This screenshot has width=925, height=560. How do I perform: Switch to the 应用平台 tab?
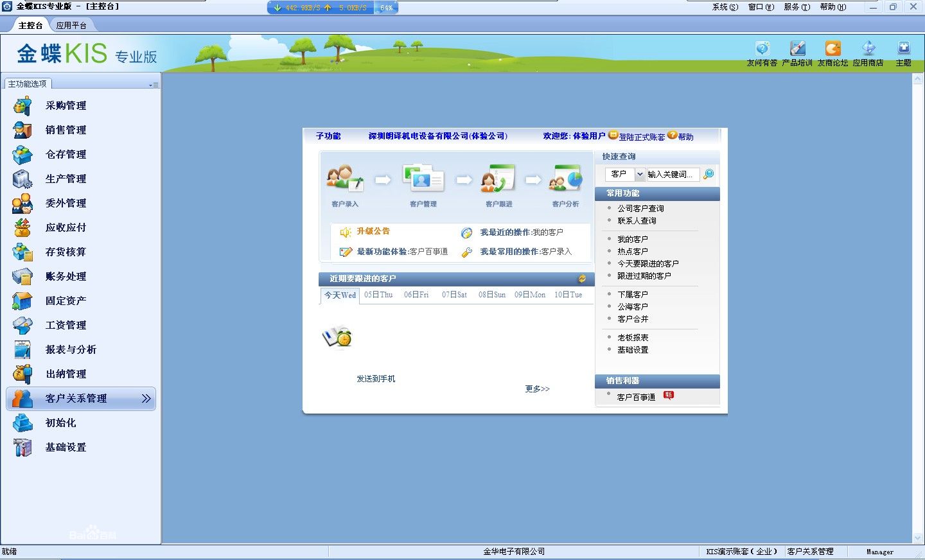[x=71, y=25]
